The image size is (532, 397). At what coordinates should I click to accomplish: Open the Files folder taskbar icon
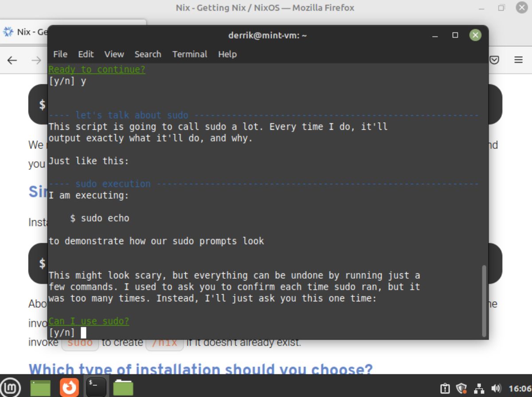tap(123, 388)
